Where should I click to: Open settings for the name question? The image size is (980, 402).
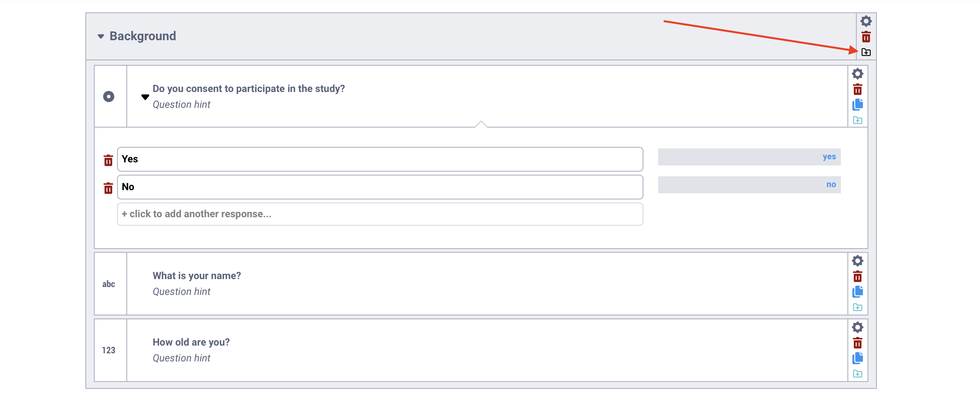click(857, 261)
